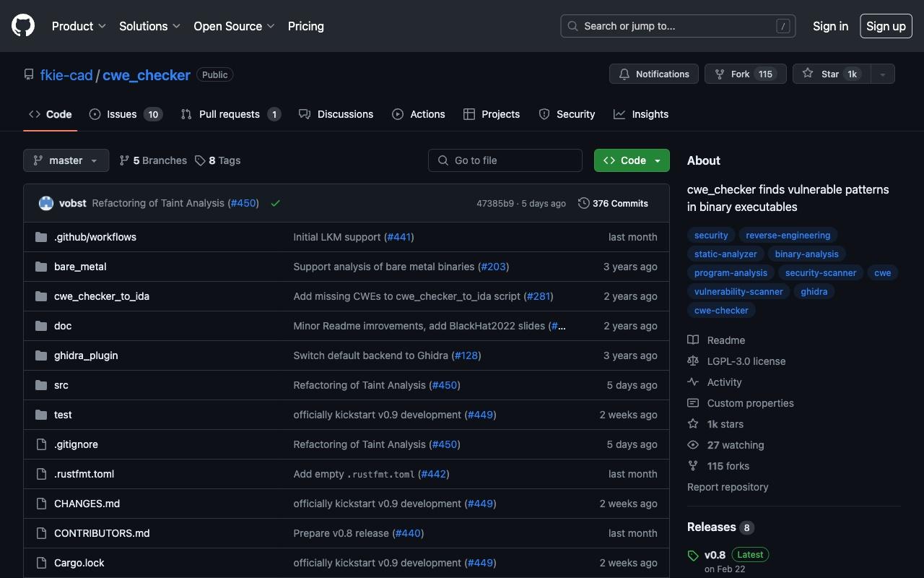Click Report repository
The image size is (924, 578).
728,487
